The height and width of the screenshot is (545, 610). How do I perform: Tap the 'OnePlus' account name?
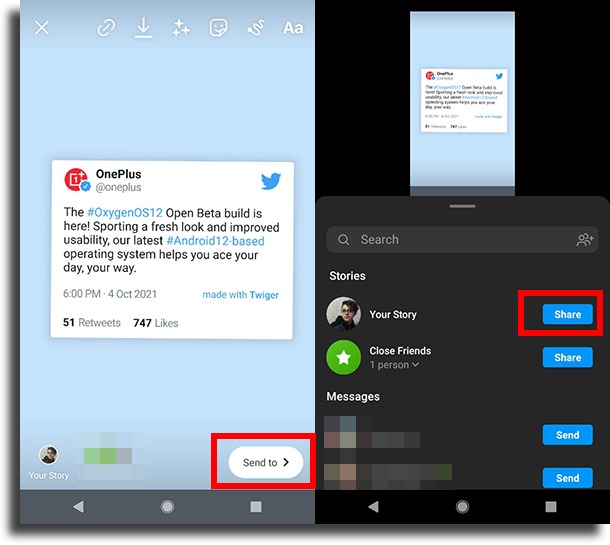[x=119, y=174]
